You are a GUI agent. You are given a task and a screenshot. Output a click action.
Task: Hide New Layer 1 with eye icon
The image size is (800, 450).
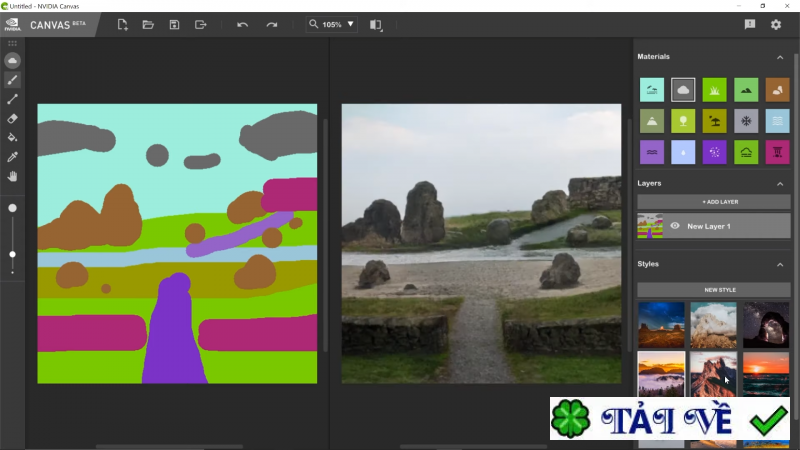[674, 226]
